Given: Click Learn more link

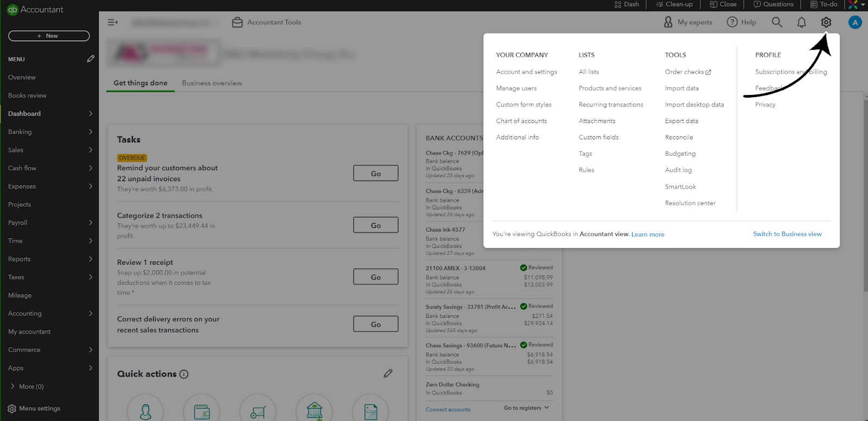Looking at the screenshot, I should 648,234.
